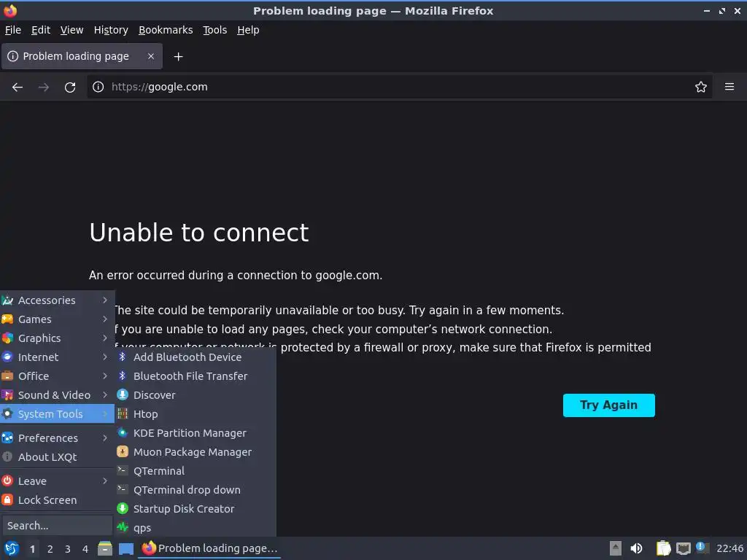This screenshot has width=747, height=560.
Task: Reload the current page
Action: click(70, 87)
